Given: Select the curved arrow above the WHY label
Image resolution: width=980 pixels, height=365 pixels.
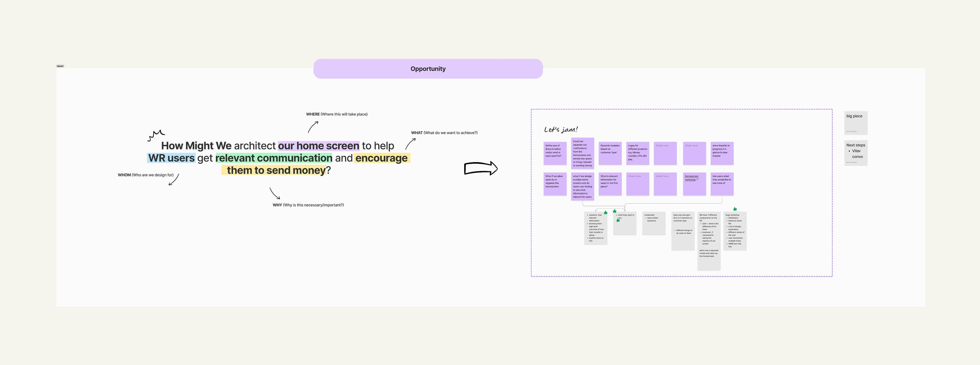Looking at the screenshot, I should tap(275, 193).
